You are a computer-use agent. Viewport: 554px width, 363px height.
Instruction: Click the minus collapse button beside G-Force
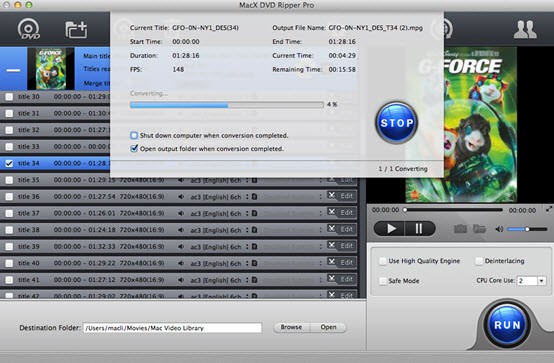pyautogui.click(x=13, y=70)
